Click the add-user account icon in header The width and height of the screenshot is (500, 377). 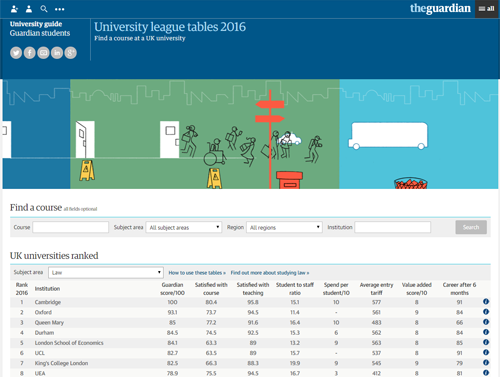point(14,9)
